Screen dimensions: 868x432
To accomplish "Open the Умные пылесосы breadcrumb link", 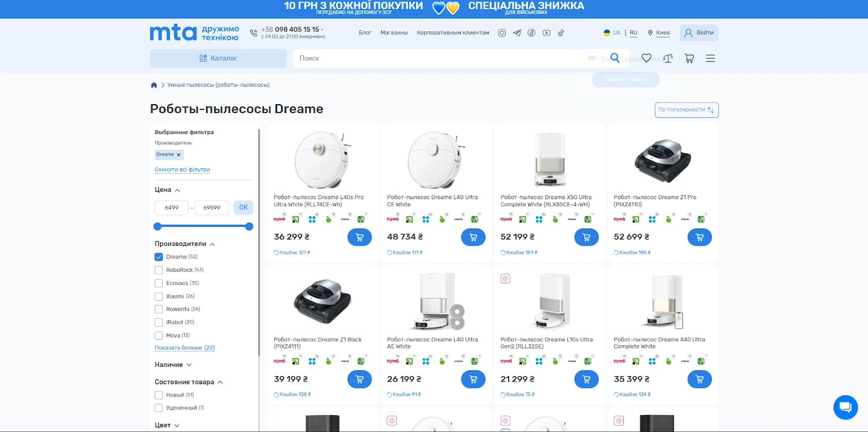I will coord(218,85).
